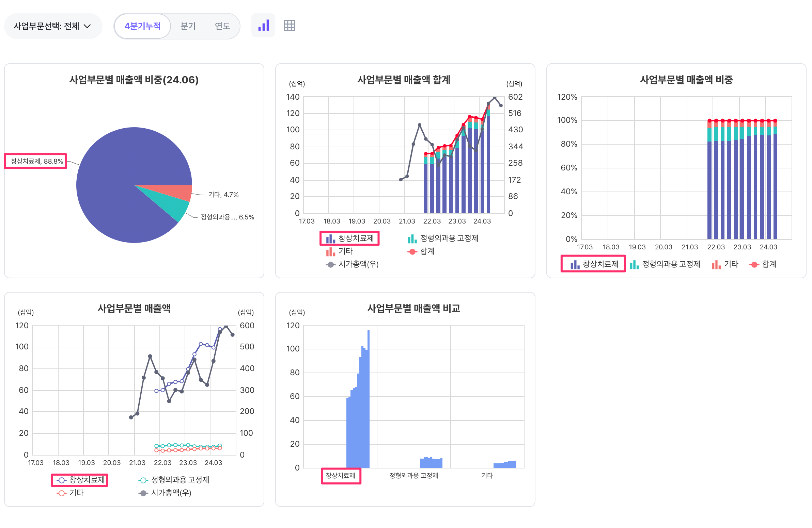Click chevron arrow next to 전체

(x=87, y=26)
